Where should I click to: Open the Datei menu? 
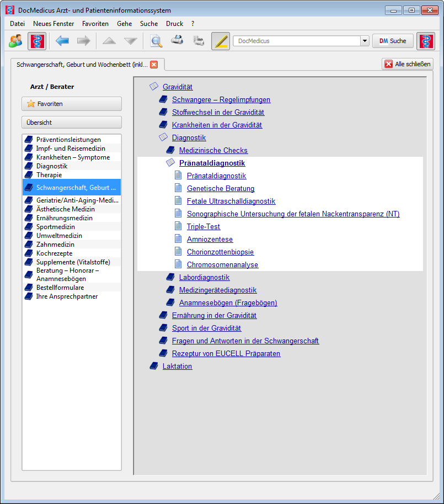coord(17,24)
